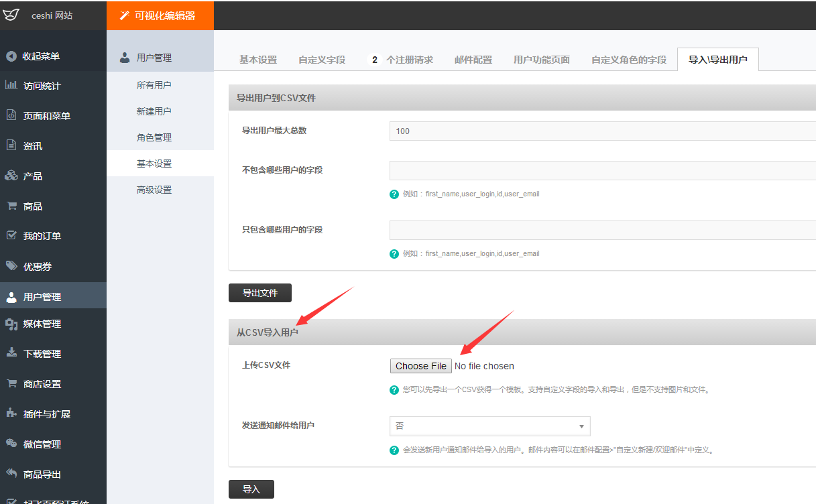Image resolution: width=816 pixels, height=504 pixels.
Task: Click the bird logo icon at top-left
Action: 11,15
